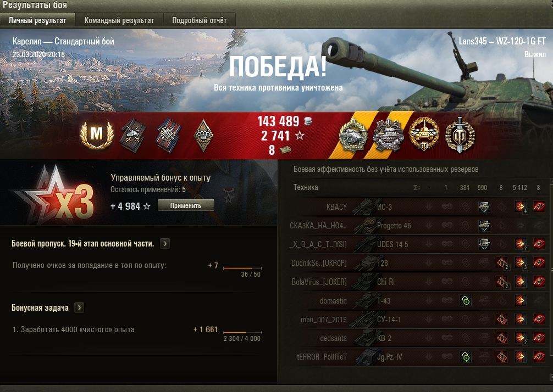This screenshot has height=392, width=553.
Task: Click the green spotting icon for T-43
Action: point(466,300)
